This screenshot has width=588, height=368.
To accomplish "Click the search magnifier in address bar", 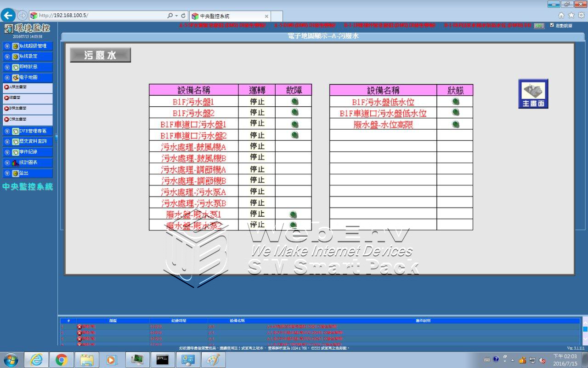I will (170, 16).
